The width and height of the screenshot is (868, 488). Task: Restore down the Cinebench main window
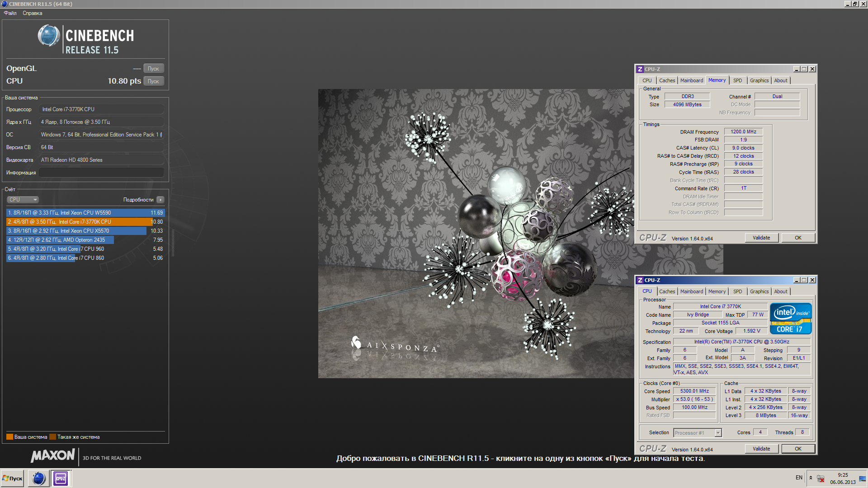pos(855,4)
